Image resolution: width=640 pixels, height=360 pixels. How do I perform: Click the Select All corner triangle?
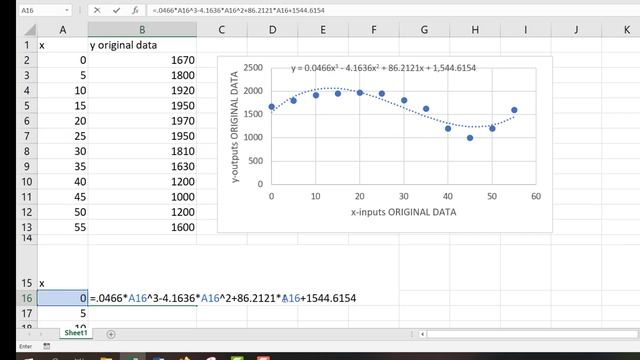[30, 30]
